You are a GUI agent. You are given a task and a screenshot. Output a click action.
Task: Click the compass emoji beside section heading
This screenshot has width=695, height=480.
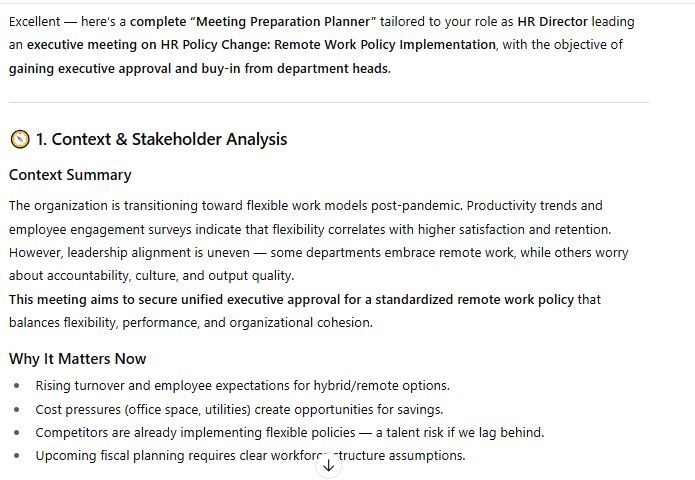(x=19, y=140)
